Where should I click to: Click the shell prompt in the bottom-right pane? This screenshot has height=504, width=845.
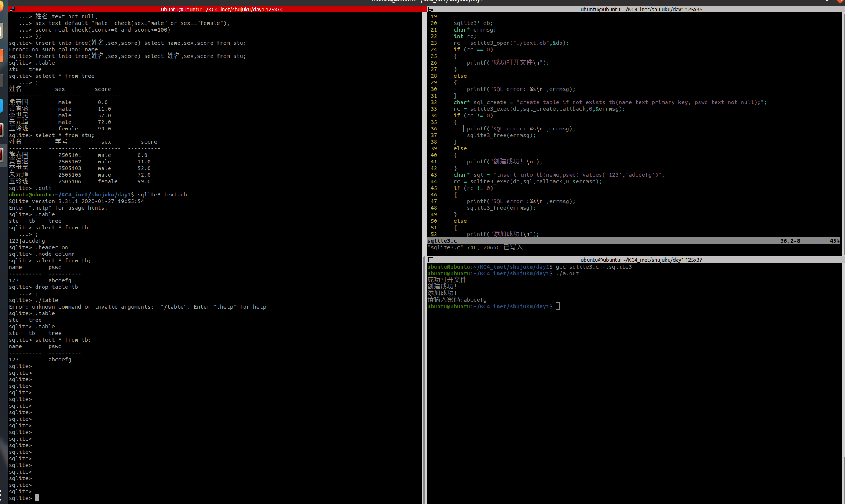tap(557, 306)
